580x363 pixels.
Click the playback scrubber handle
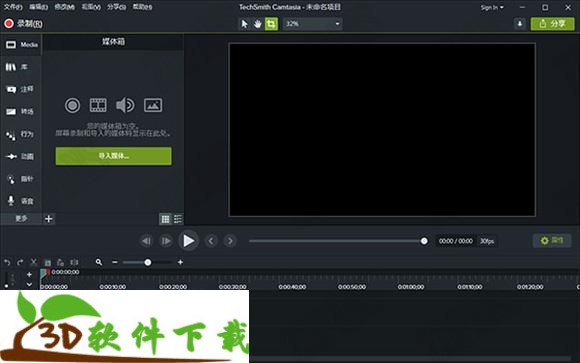click(x=424, y=241)
